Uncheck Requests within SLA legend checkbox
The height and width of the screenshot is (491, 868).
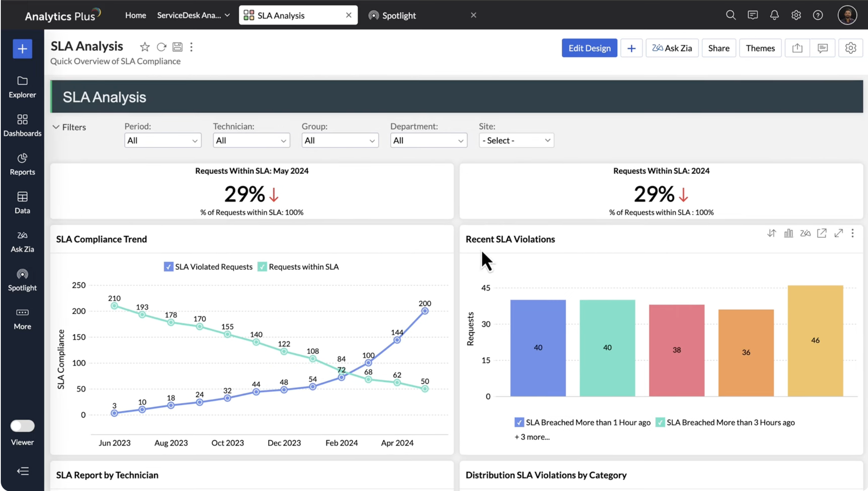point(262,267)
